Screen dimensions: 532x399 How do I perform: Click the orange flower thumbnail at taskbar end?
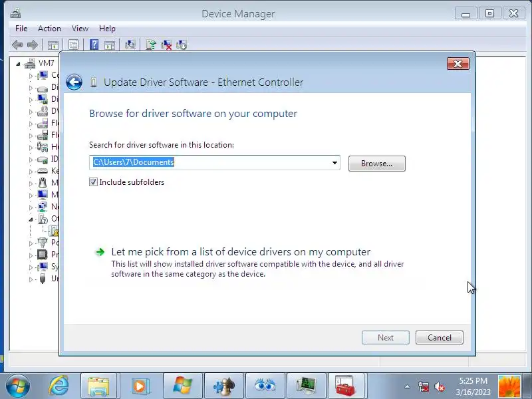(x=509, y=386)
